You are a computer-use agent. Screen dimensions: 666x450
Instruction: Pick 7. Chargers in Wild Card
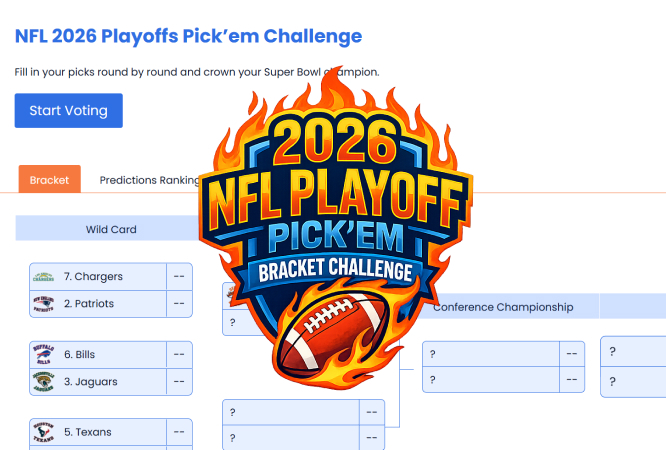pos(100,276)
